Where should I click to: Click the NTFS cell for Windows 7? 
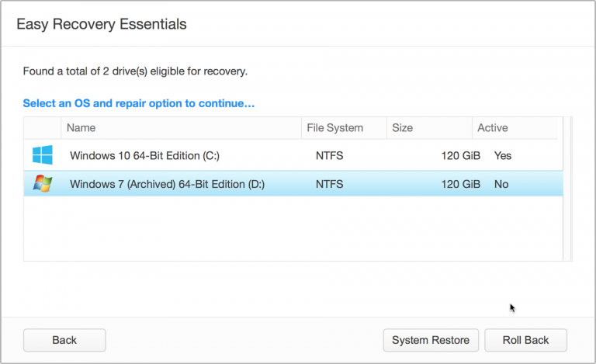[x=329, y=185]
